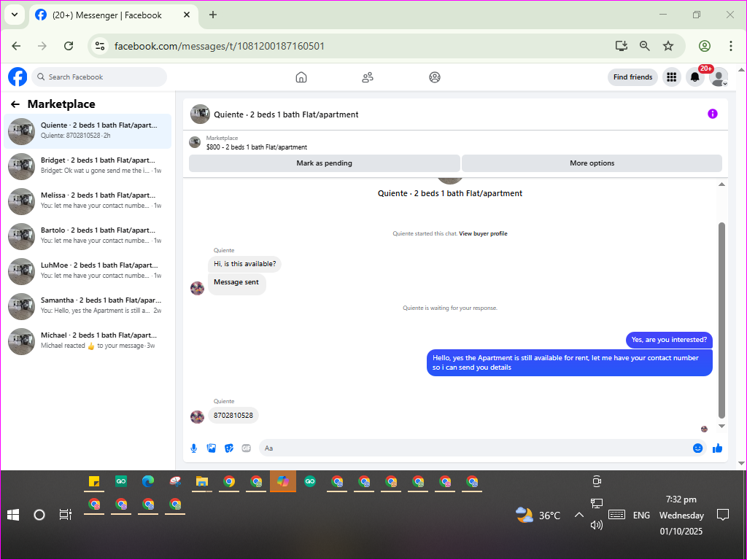This screenshot has height=560, width=747.
Task: Open the Bridget conversation
Action: [88, 166]
